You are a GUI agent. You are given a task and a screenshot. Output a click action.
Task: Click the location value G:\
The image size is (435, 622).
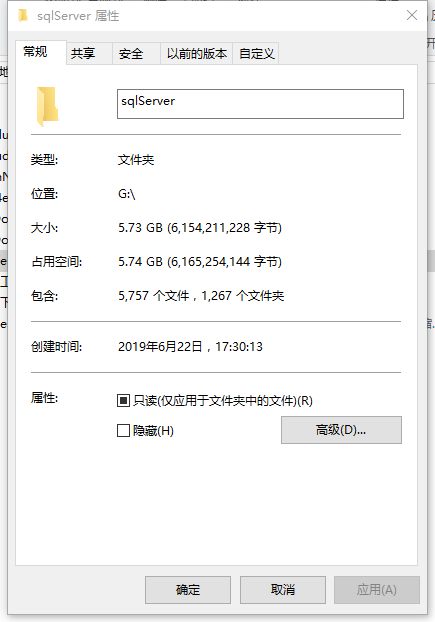127,194
